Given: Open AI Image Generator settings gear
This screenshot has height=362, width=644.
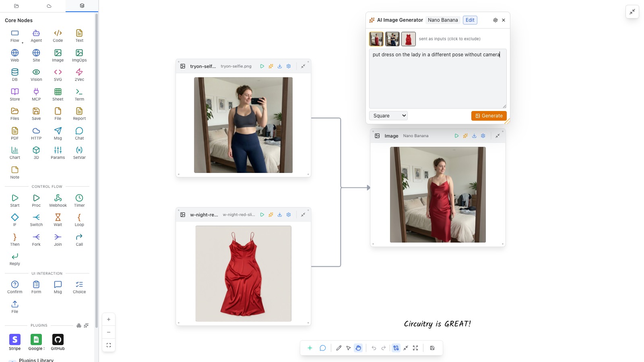Looking at the screenshot, I should 495,20.
